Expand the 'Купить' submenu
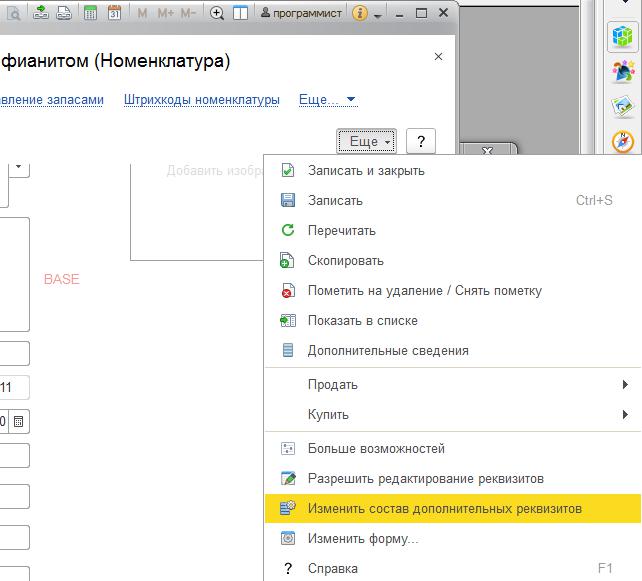Image resolution: width=642 pixels, height=581 pixels. tap(328, 414)
